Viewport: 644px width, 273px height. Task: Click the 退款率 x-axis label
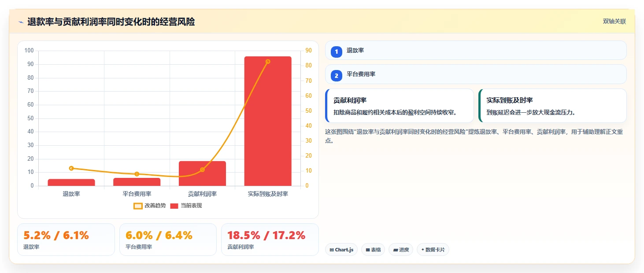(x=71, y=194)
